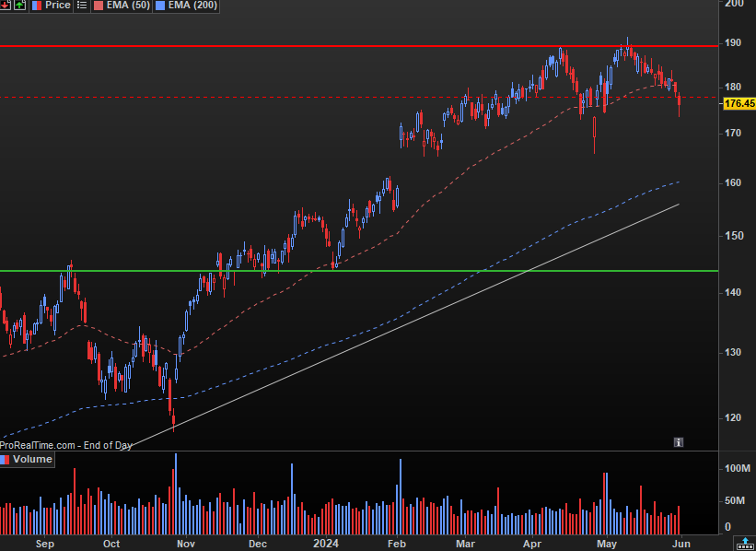Click the Sep label on the time axis
The height and width of the screenshot is (551, 756).
pos(45,544)
